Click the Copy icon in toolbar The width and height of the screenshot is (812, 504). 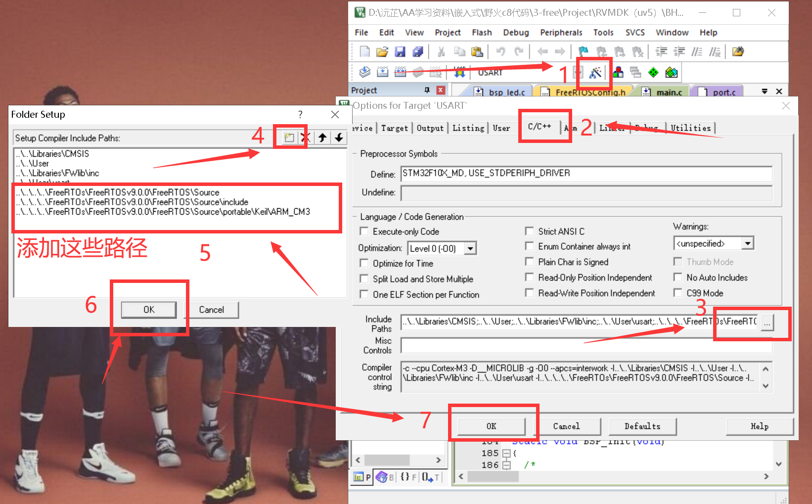coord(459,51)
